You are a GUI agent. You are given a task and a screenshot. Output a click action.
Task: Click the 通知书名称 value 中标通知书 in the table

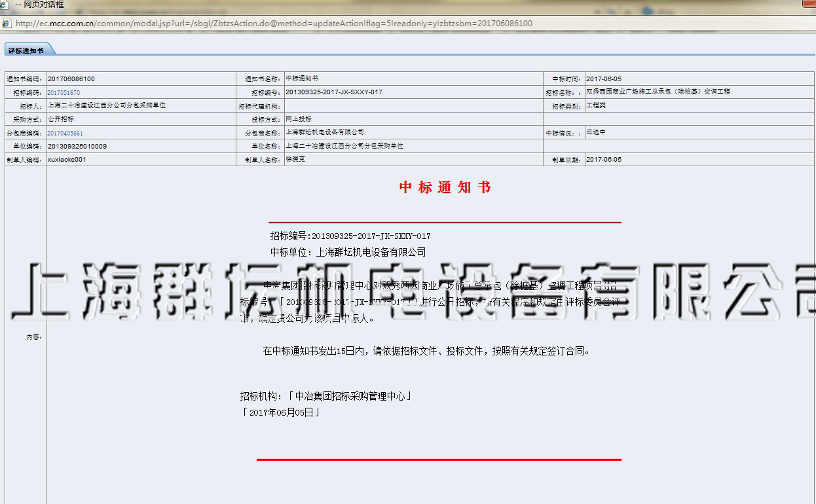coord(302,79)
